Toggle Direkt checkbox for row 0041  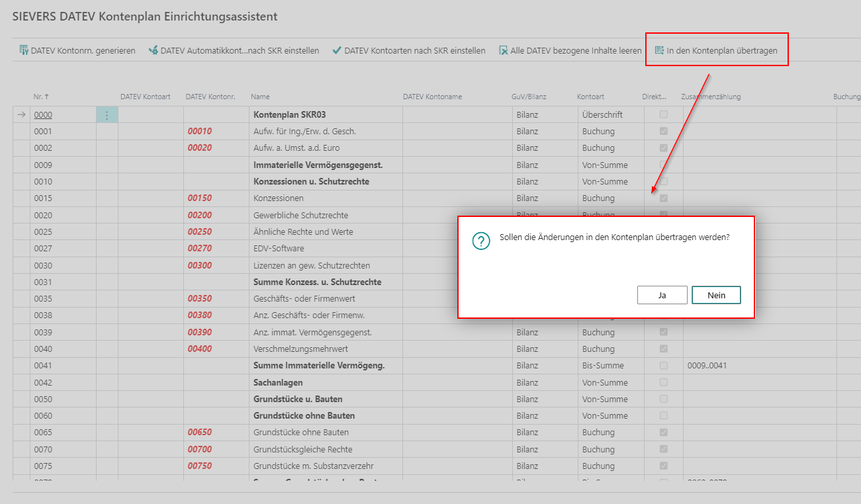click(664, 366)
